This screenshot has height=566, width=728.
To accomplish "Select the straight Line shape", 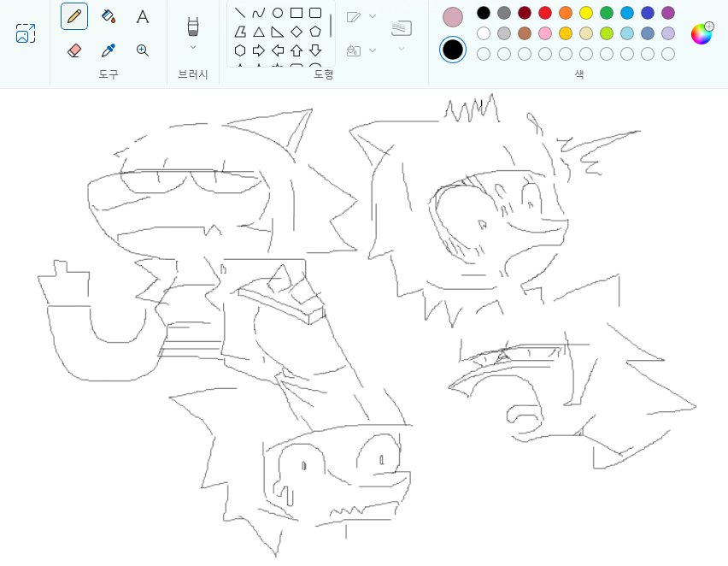I will click(240, 13).
